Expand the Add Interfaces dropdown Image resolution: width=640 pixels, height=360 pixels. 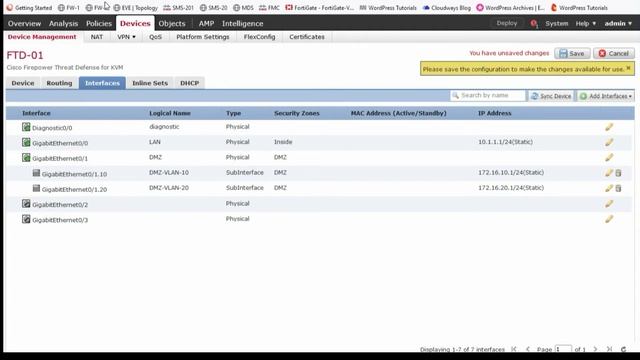coord(606,96)
